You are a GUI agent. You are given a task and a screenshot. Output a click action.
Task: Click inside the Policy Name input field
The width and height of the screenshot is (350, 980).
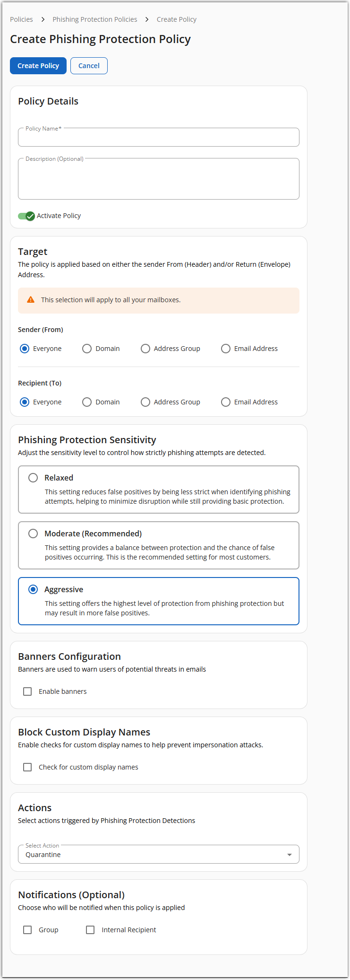click(x=158, y=137)
